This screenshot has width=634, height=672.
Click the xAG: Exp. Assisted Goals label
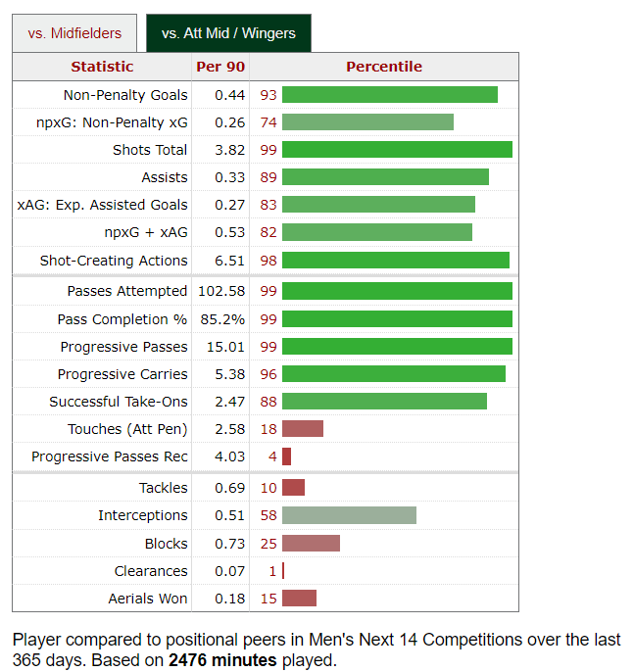coord(103,205)
